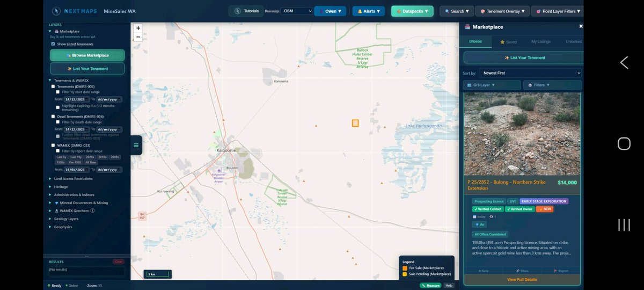The width and height of the screenshot is (644, 290).
Task: Open View Full Details for listing
Action: tap(522, 280)
